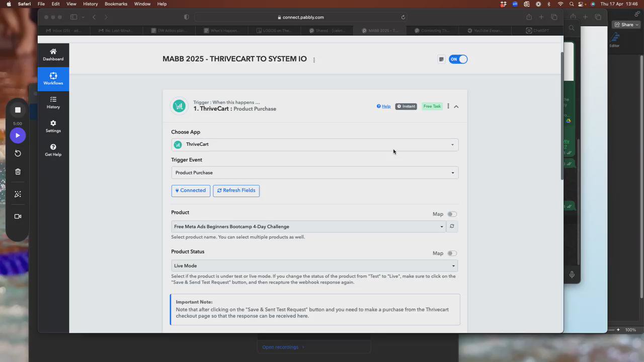Switch to the MABB 2025 tab
This screenshot has width=644, height=362.
click(379, 31)
